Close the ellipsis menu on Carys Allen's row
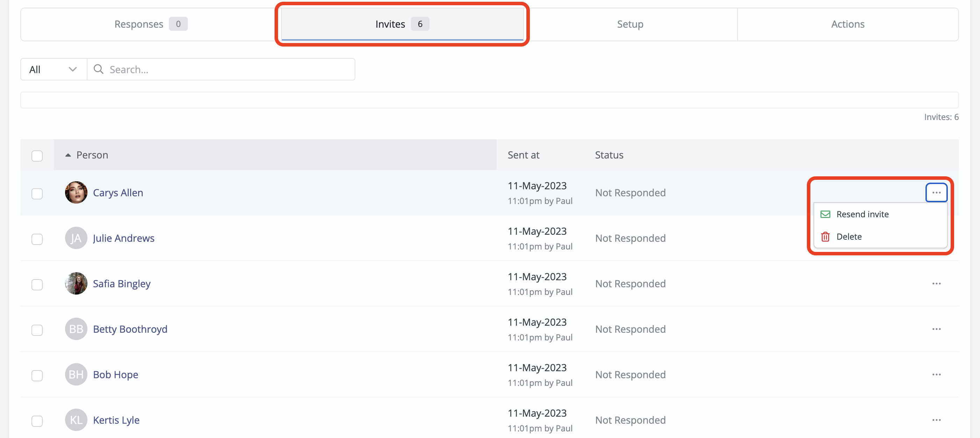980x438 pixels. pyautogui.click(x=936, y=192)
